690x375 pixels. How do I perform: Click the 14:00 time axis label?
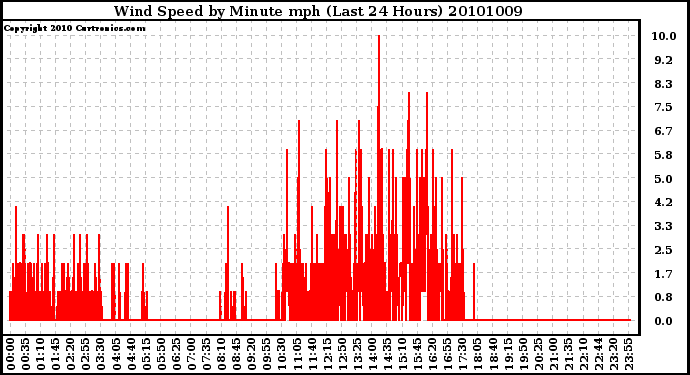point(372,355)
